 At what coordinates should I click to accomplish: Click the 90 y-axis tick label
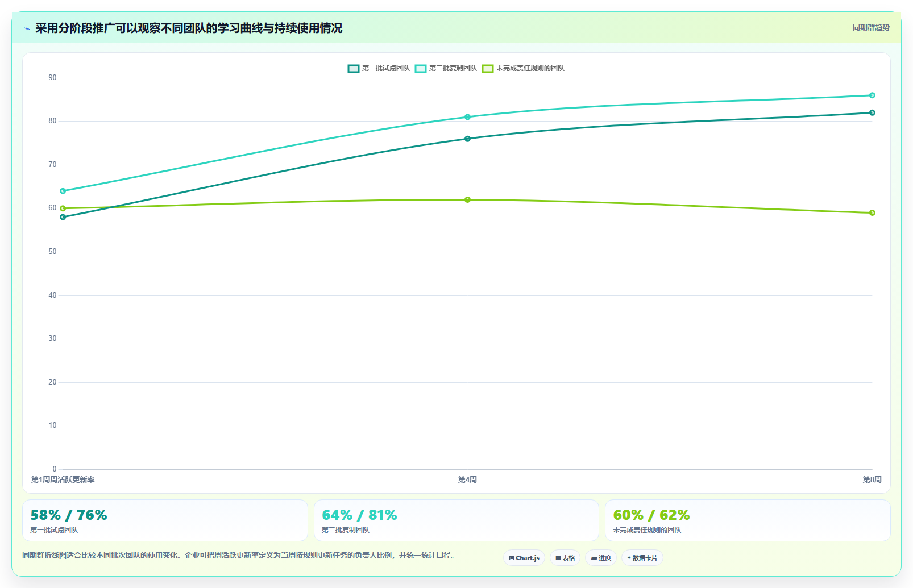(52, 78)
